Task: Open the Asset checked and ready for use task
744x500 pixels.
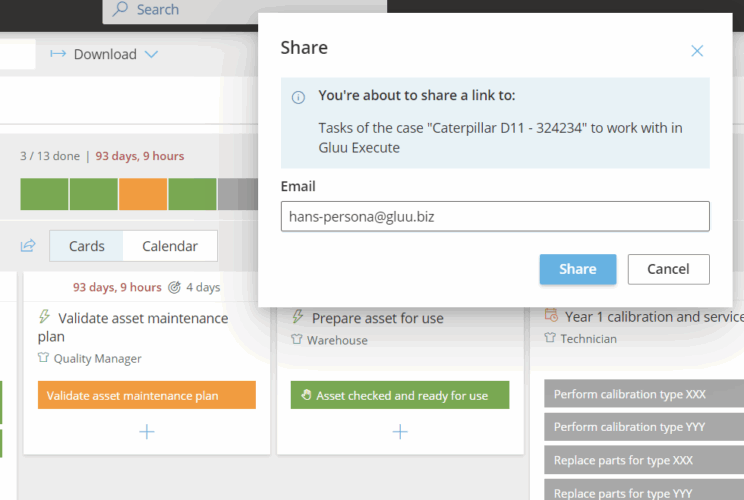Action: 400,395
